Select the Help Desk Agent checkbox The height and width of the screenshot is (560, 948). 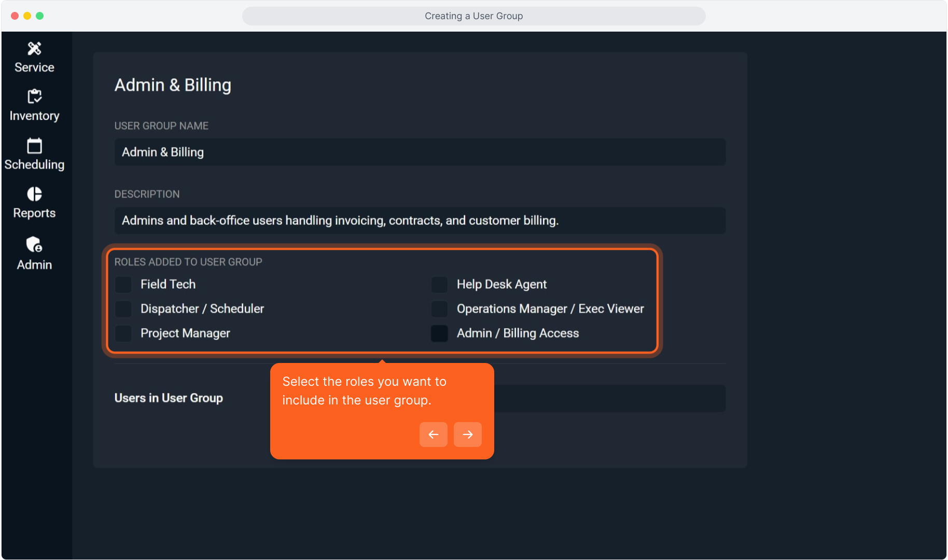pyautogui.click(x=439, y=284)
